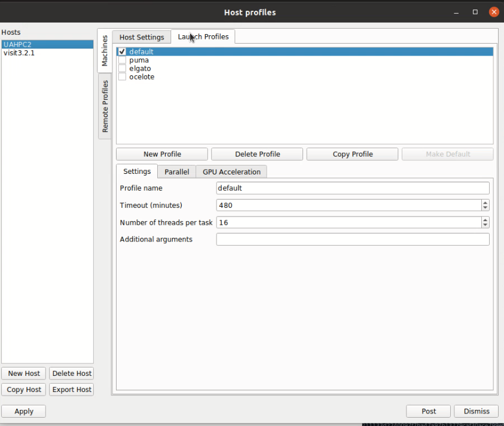504x426 pixels.
Task: Increase the Timeout minutes value
Action: (x=485, y=203)
